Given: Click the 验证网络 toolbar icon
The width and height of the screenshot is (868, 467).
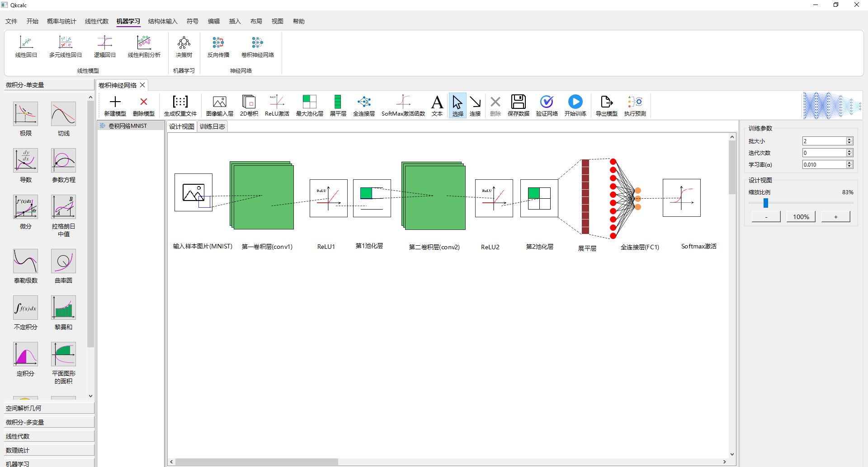Looking at the screenshot, I should 547,106.
